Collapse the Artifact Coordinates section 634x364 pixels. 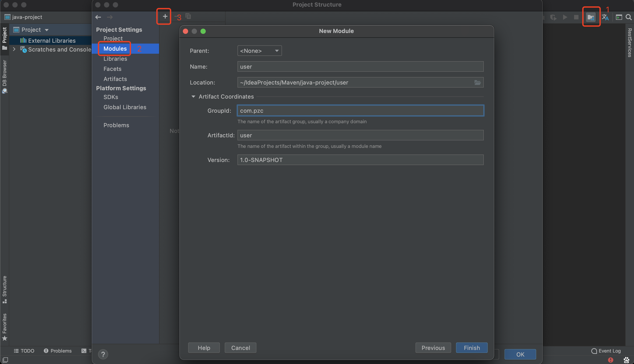tap(193, 96)
